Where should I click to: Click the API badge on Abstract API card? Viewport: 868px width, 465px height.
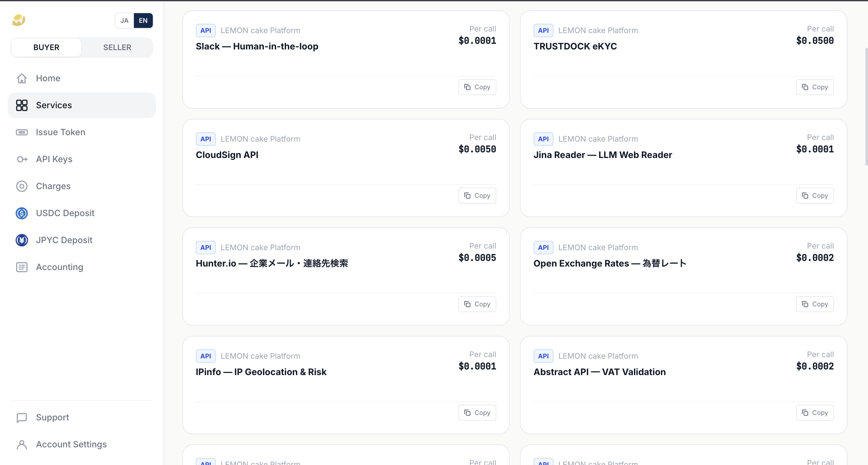click(543, 356)
